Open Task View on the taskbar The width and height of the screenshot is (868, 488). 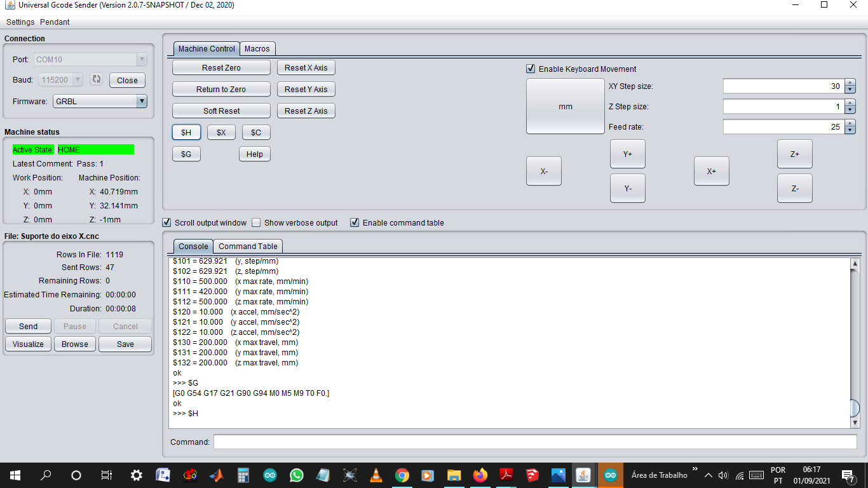[x=106, y=475]
